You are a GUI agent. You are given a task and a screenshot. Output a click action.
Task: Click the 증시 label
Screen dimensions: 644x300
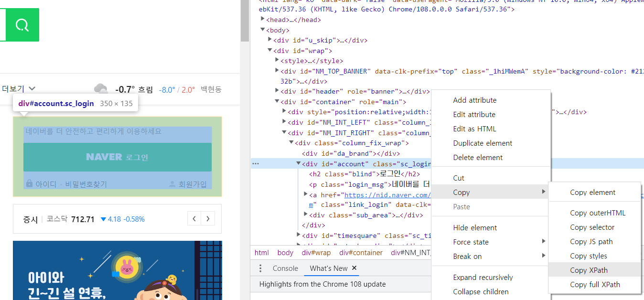(30, 219)
